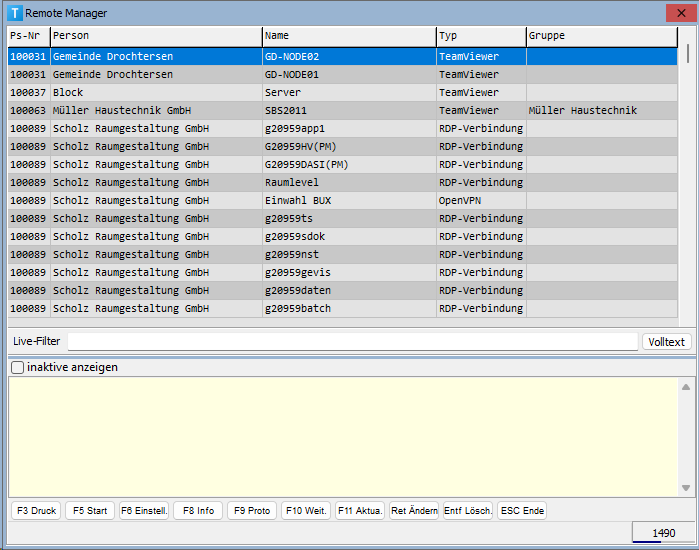The image size is (699, 550).
Task: Select the GD-NODE02 row
Action: tap(342, 57)
